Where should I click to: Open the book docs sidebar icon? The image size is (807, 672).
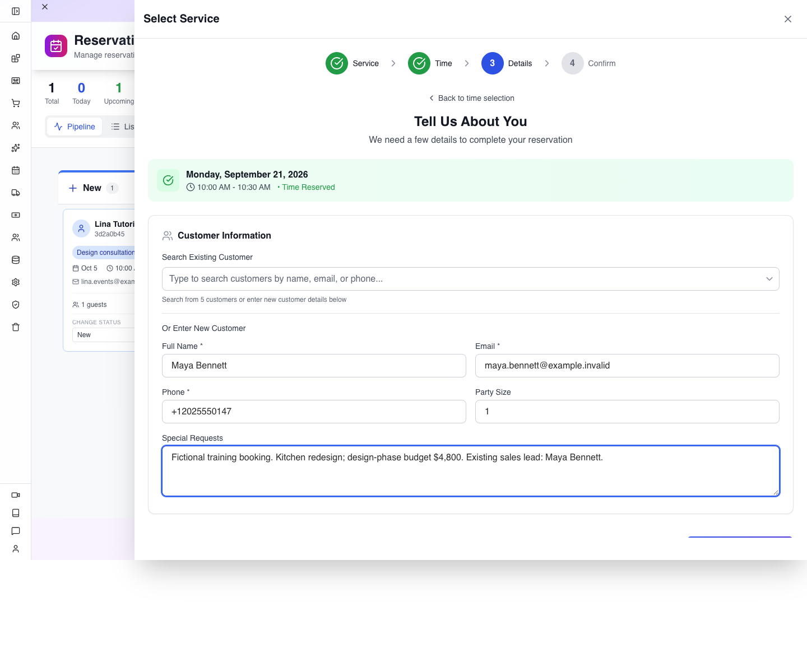[x=16, y=513]
